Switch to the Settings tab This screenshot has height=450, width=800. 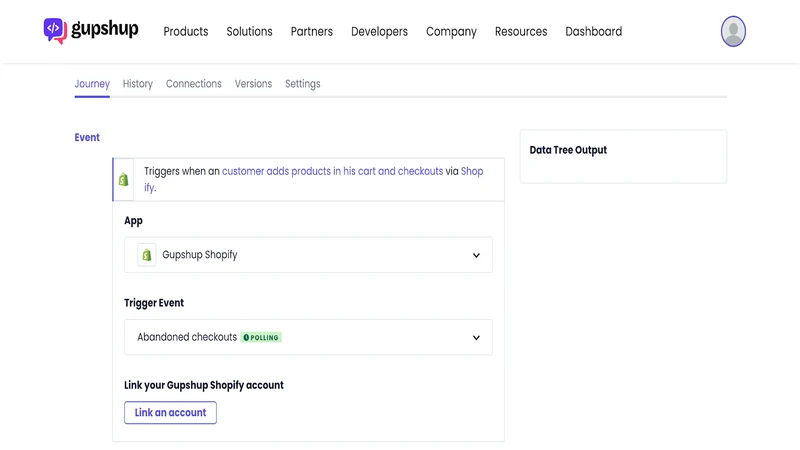coord(303,84)
